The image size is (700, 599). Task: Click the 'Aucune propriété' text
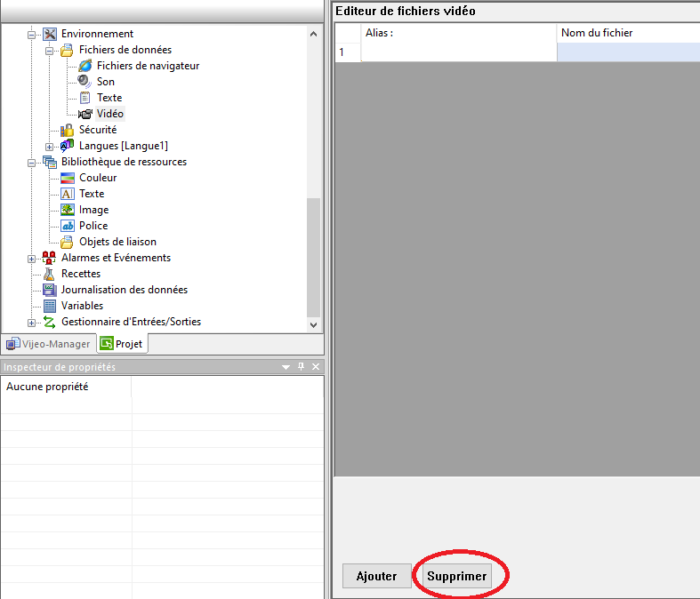(47, 387)
